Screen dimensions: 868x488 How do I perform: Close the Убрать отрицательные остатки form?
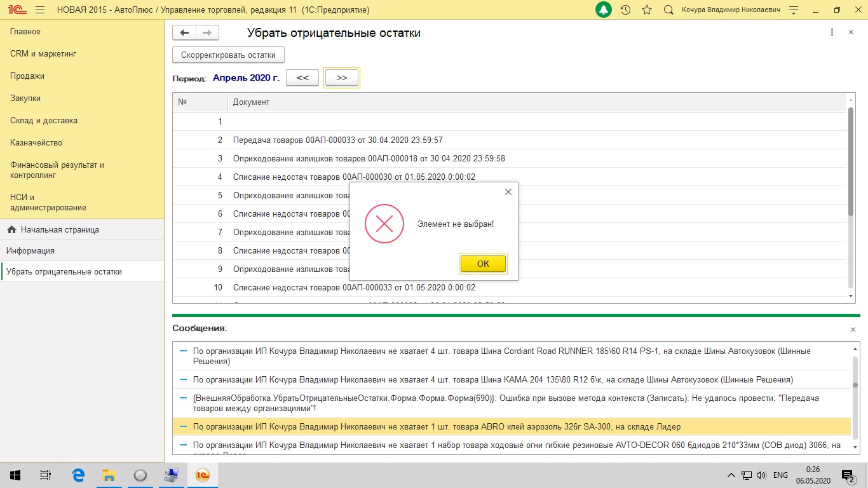tap(851, 32)
